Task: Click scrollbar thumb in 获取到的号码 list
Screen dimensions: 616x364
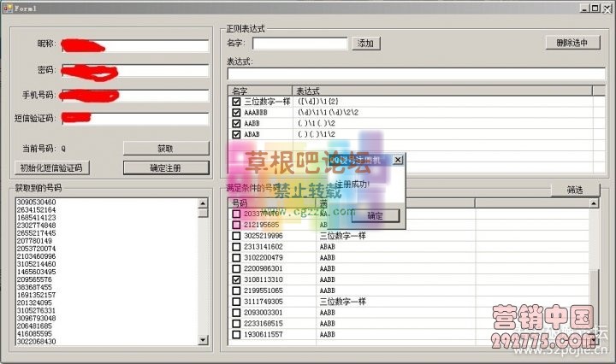Action: [203, 213]
